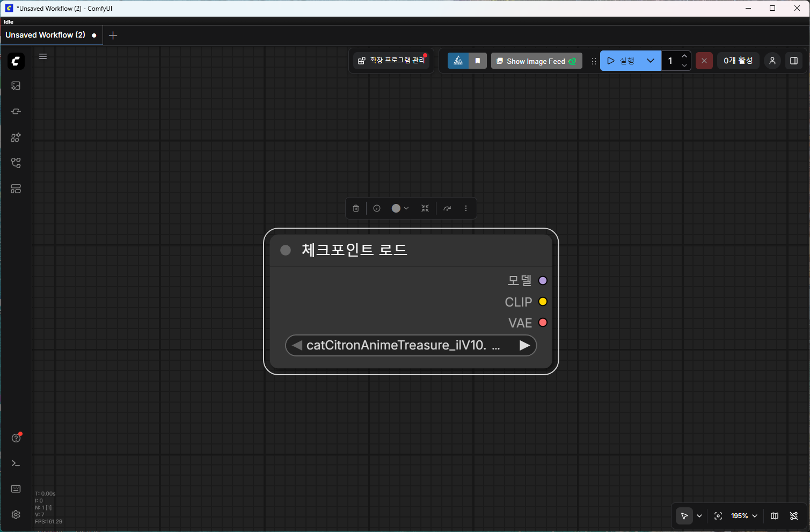Image resolution: width=810 pixels, height=532 pixels.
Task: Open the help center icon
Action: (16, 438)
